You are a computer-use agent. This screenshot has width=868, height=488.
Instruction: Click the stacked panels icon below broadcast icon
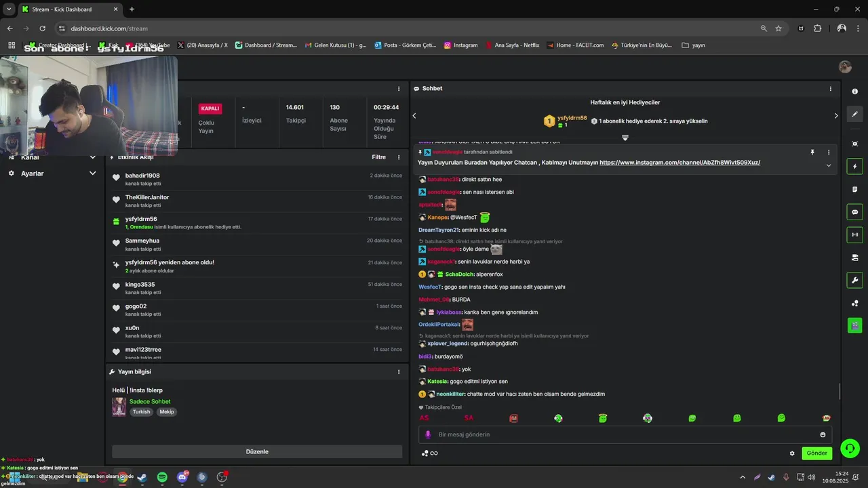[854, 258]
